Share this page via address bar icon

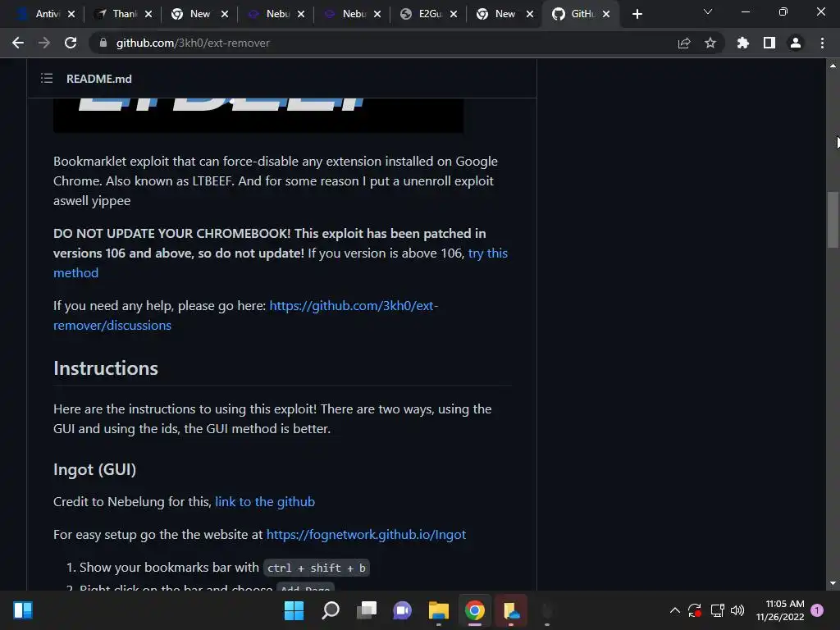(x=684, y=43)
